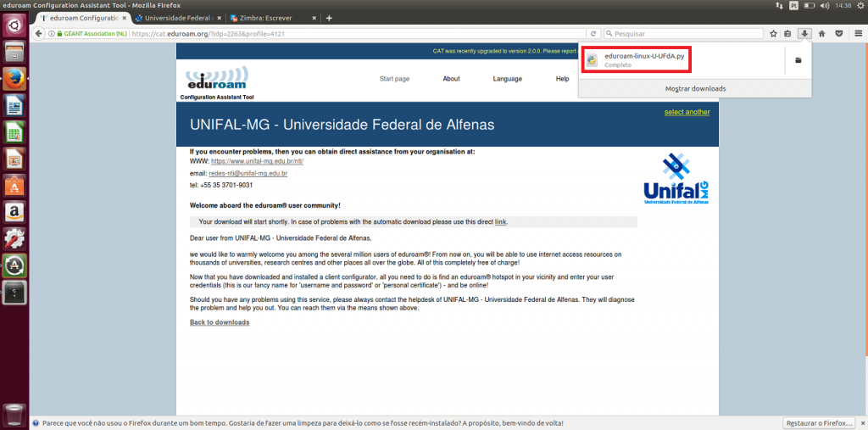Open Help menu item
The width and height of the screenshot is (868, 430).
(x=563, y=79)
